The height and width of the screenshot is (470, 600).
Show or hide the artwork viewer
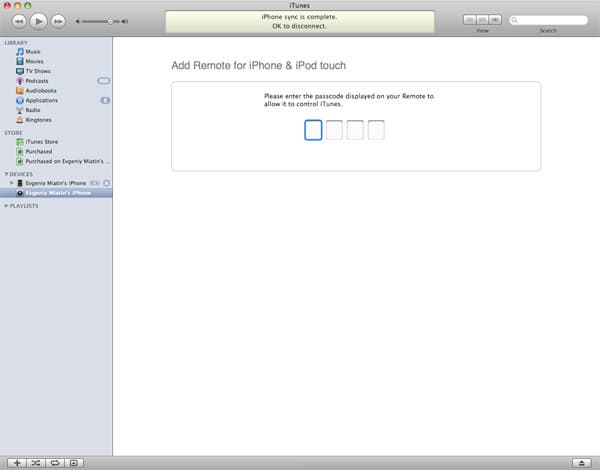point(74,463)
